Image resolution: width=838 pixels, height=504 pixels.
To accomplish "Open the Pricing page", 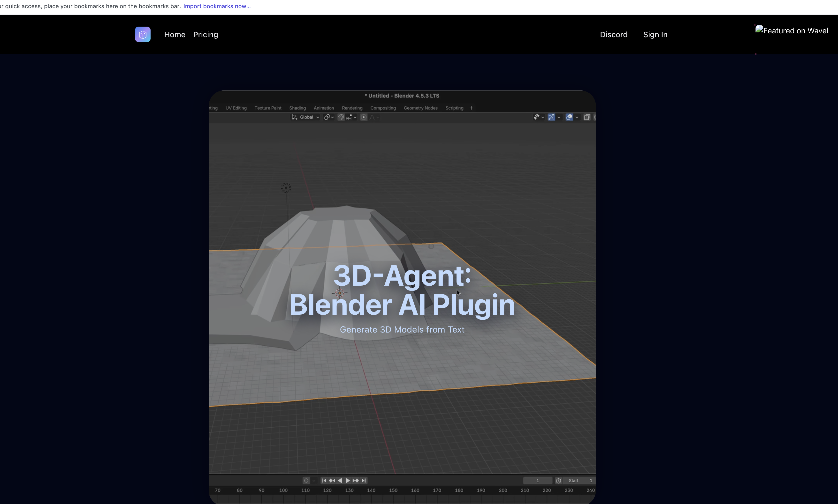I will point(205,34).
